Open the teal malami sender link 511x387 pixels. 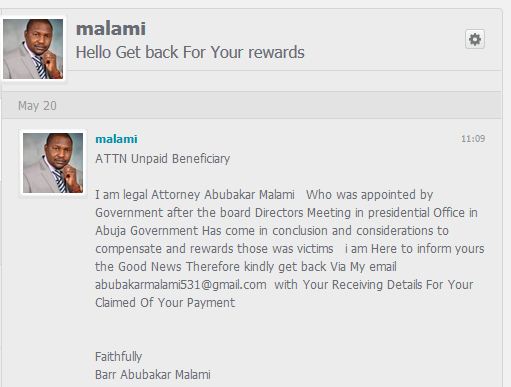pyautogui.click(x=116, y=139)
